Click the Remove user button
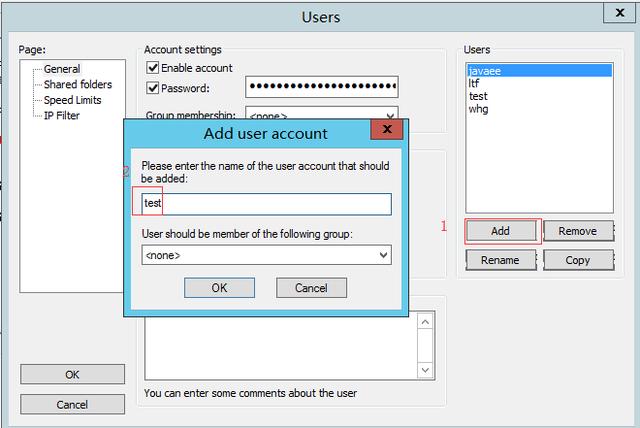 coord(577,231)
